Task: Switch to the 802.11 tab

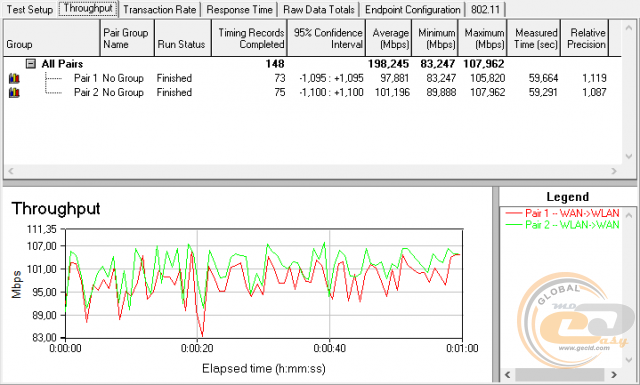Action: coord(485,9)
